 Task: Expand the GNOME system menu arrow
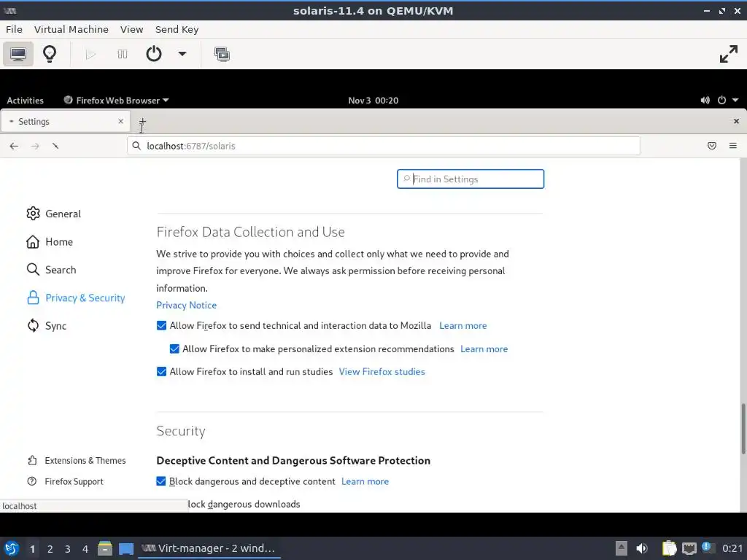tap(735, 100)
